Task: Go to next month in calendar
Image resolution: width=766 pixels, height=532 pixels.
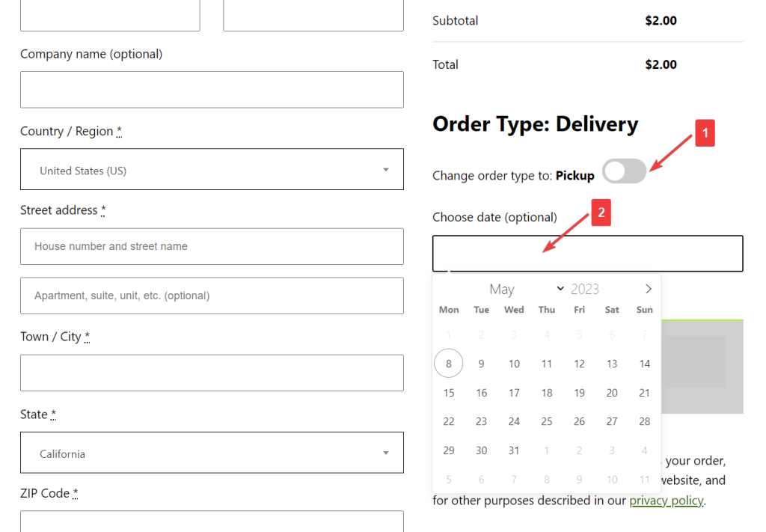Action: (x=648, y=290)
